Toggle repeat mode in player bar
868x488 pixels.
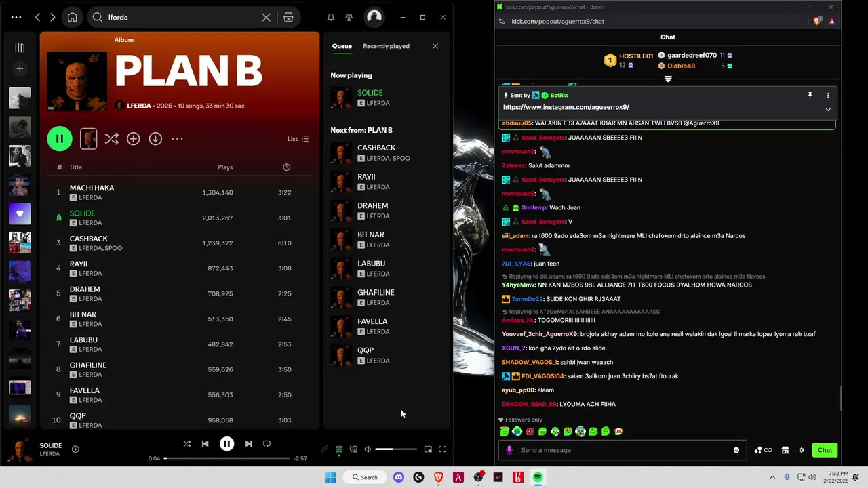click(x=267, y=444)
